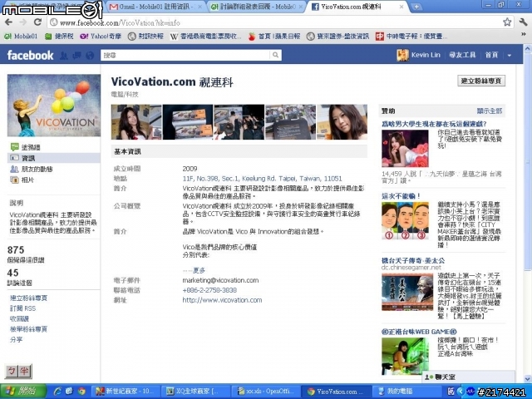Reload the page with the refresh icon

37,22
